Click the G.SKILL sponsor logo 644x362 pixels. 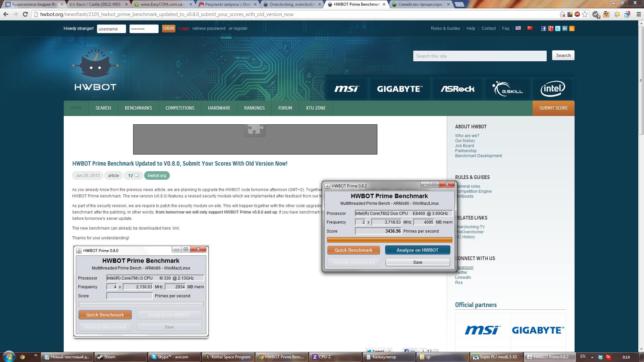[507, 89]
